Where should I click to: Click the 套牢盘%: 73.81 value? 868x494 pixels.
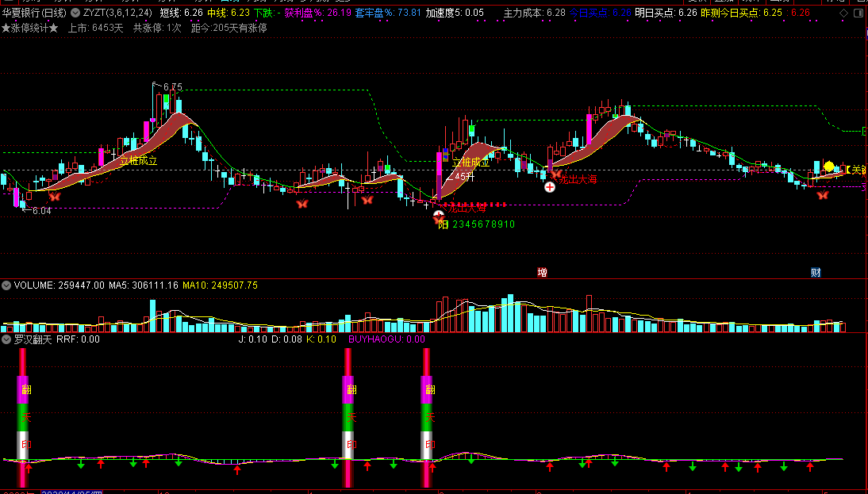pos(388,13)
